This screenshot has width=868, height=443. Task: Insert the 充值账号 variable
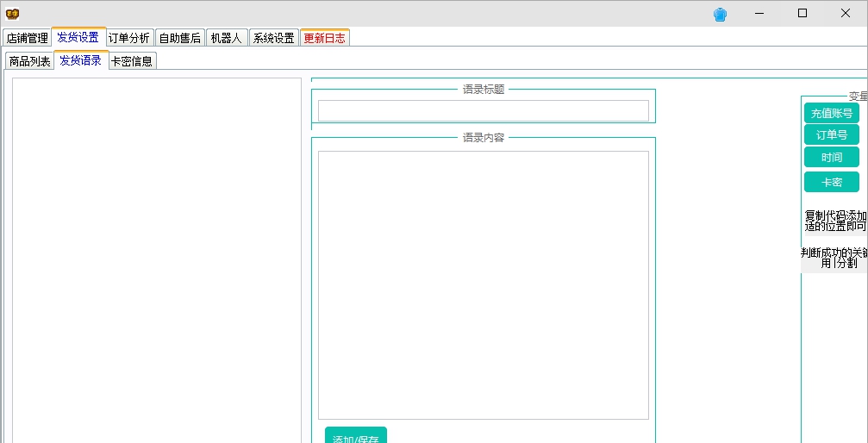pyautogui.click(x=831, y=113)
